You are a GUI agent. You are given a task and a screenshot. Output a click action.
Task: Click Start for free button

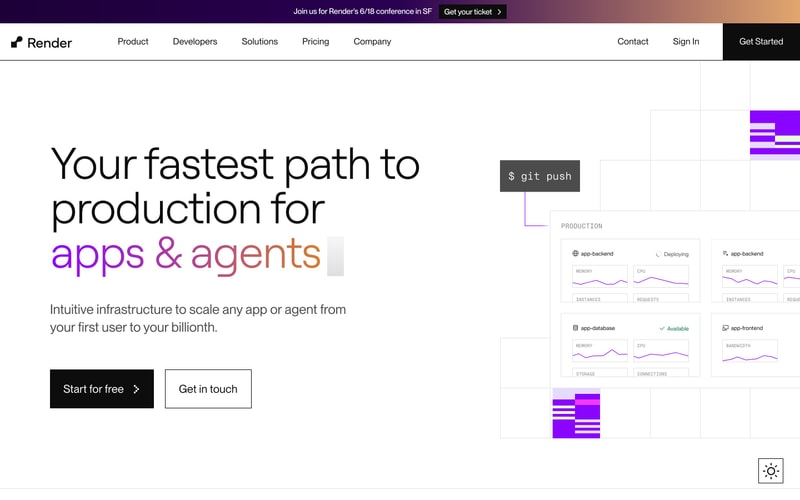(102, 389)
